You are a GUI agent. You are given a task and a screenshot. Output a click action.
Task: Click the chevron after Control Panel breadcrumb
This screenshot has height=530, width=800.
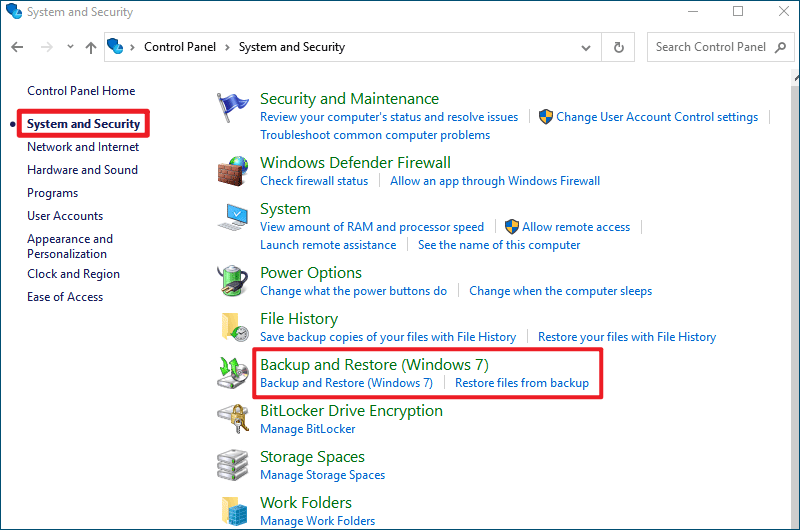click(x=228, y=47)
